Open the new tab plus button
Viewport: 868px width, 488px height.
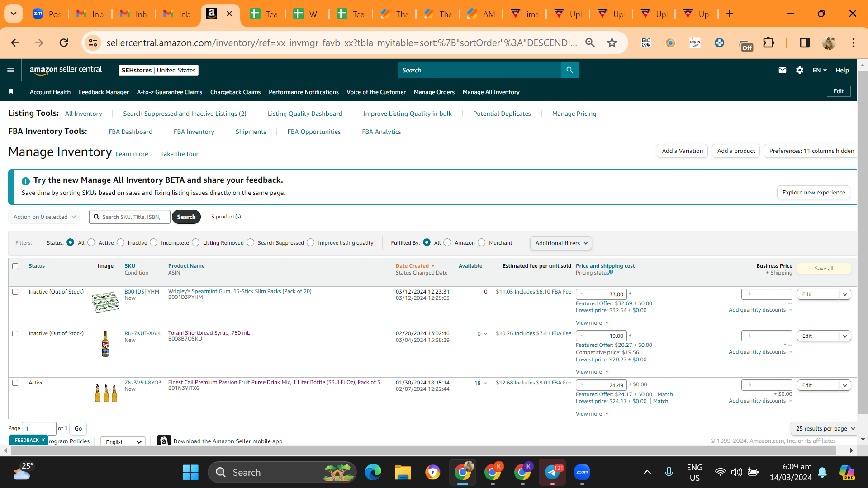730,14
